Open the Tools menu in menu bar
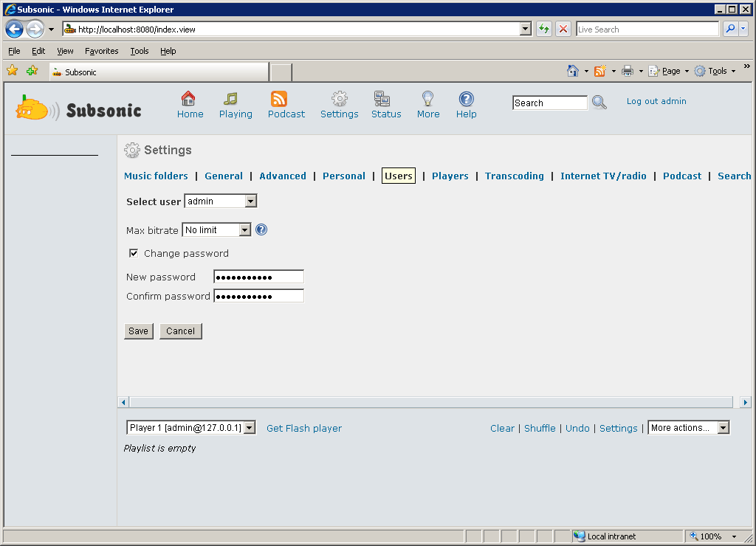Screen dimensions: 756x546 coord(140,51)
